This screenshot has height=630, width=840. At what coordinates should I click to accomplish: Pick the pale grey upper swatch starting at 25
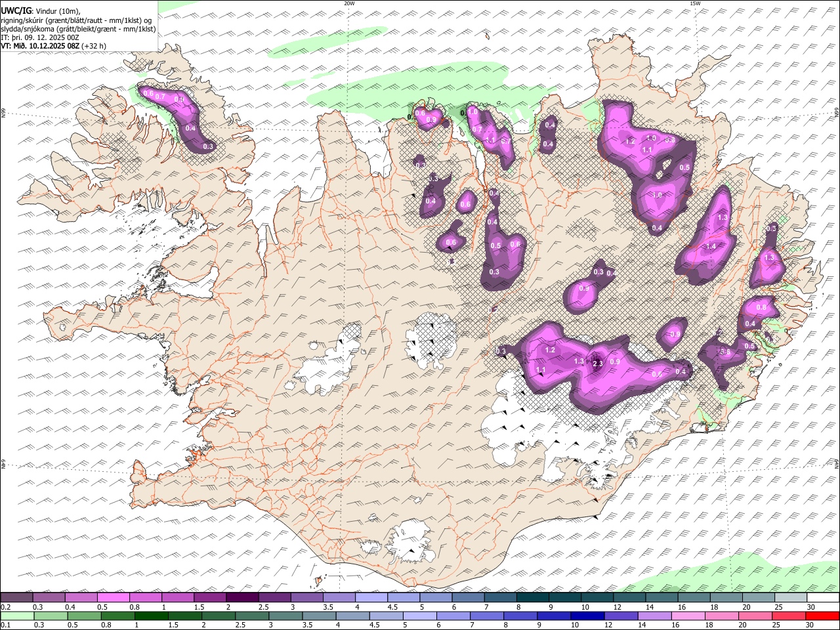pyautogui.click(x=791, y=598)
